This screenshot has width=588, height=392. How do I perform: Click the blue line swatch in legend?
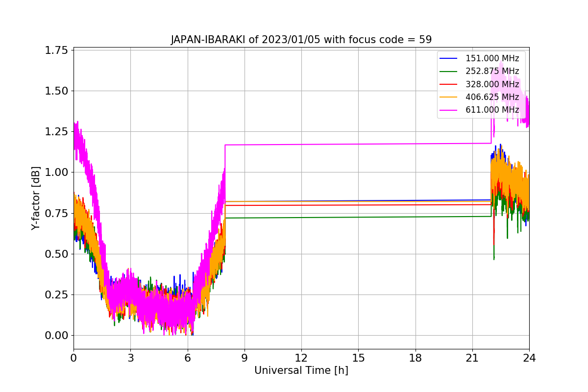[x=449, y=58]
